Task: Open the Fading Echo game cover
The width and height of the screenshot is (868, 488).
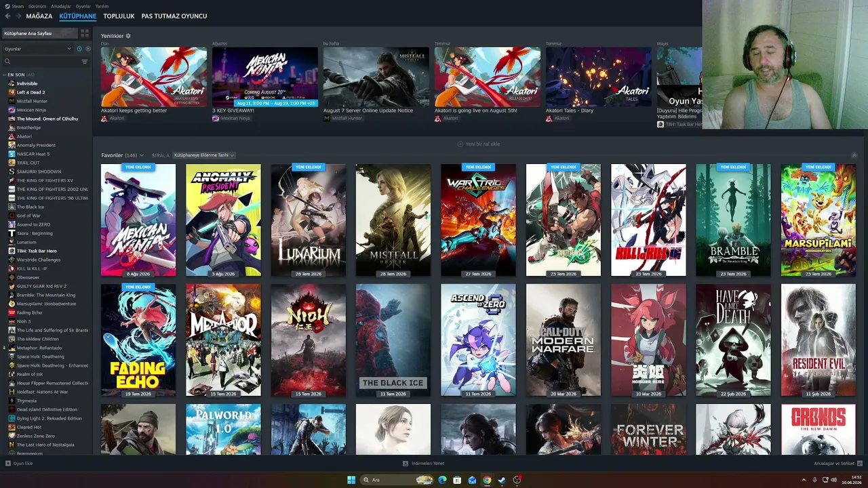Action: coord(138,340)
